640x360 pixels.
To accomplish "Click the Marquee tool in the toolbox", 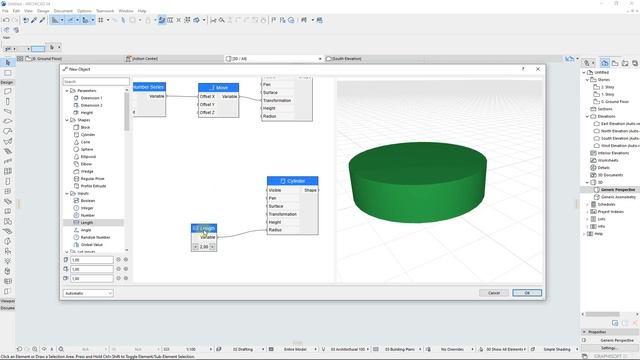I will tap(7, 73).
